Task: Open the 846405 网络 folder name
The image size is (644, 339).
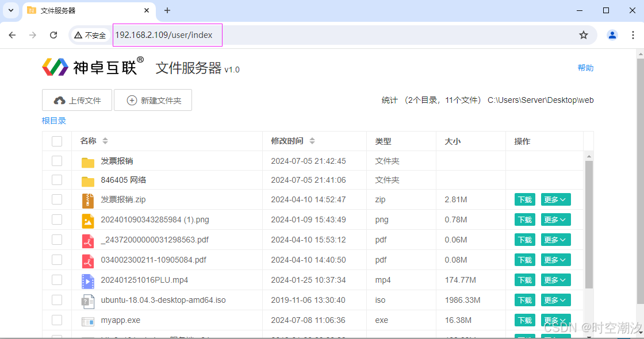Action: 124,180
